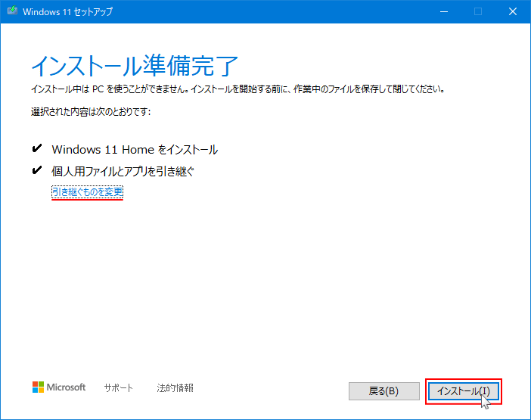Click the disabled maximize button in title bar
The width and height of the screenshot is (531, 420).
pyautogui.click(x=478, y=11)
